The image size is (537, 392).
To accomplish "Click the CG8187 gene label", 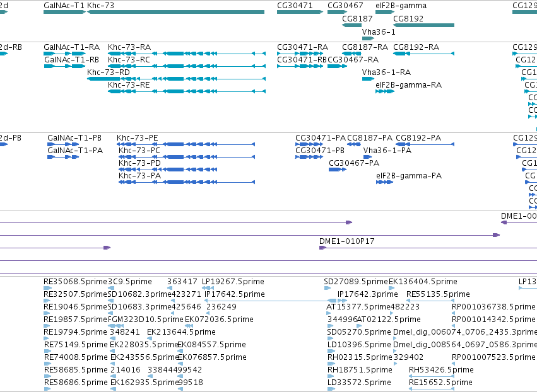I will pos(357,18).
